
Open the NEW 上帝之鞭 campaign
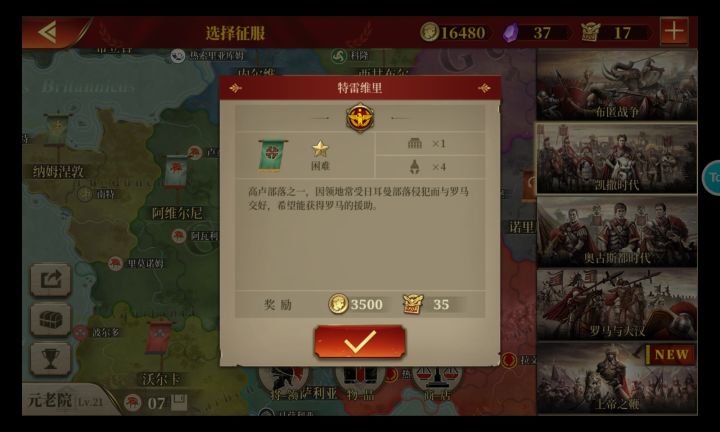617,378
